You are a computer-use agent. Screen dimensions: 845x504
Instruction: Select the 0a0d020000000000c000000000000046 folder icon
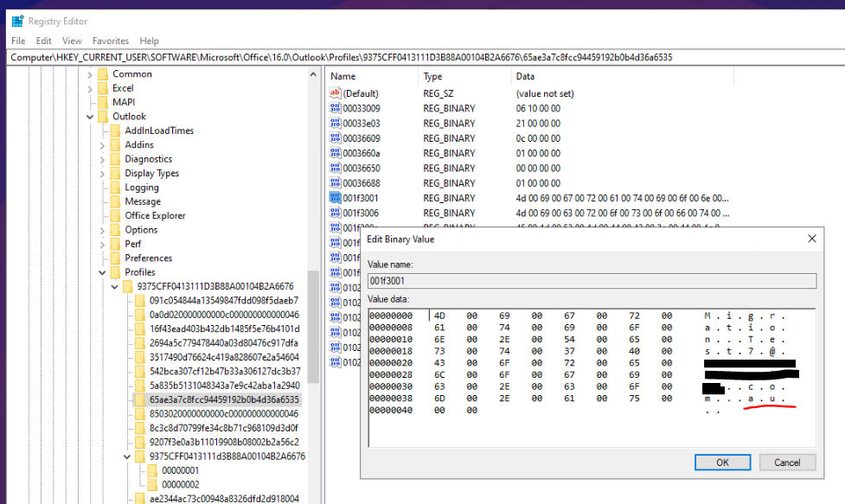click(141, 315)
